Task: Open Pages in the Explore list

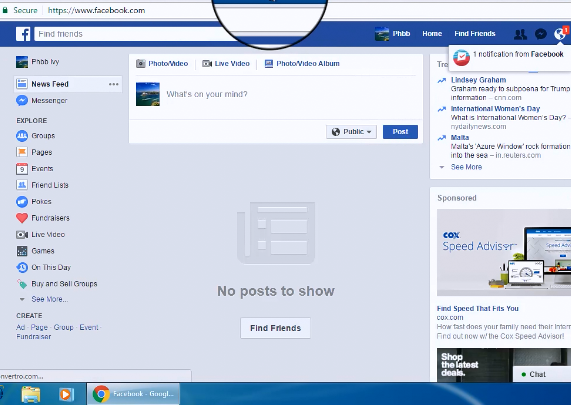Action: (34, 152)
